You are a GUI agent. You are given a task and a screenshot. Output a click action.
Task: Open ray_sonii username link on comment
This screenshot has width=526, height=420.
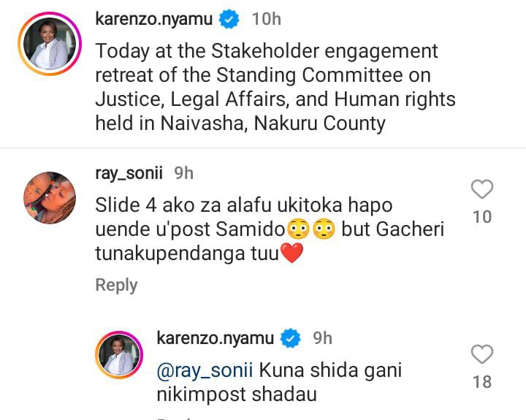coord(129,173)
